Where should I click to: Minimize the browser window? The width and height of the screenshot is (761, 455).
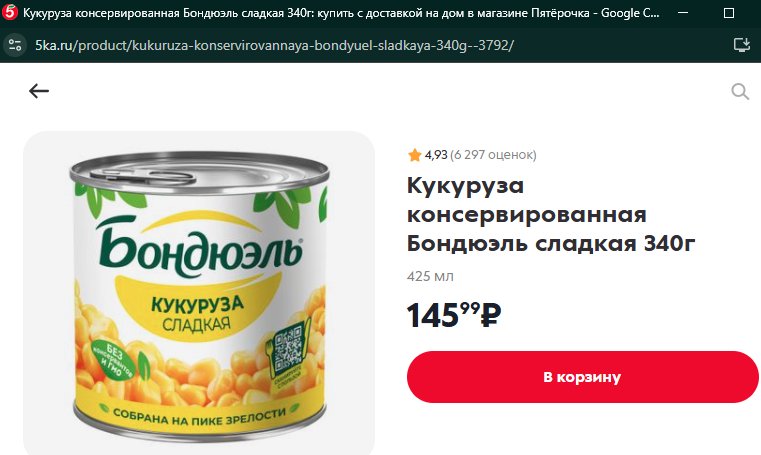[x=683, y=13]
